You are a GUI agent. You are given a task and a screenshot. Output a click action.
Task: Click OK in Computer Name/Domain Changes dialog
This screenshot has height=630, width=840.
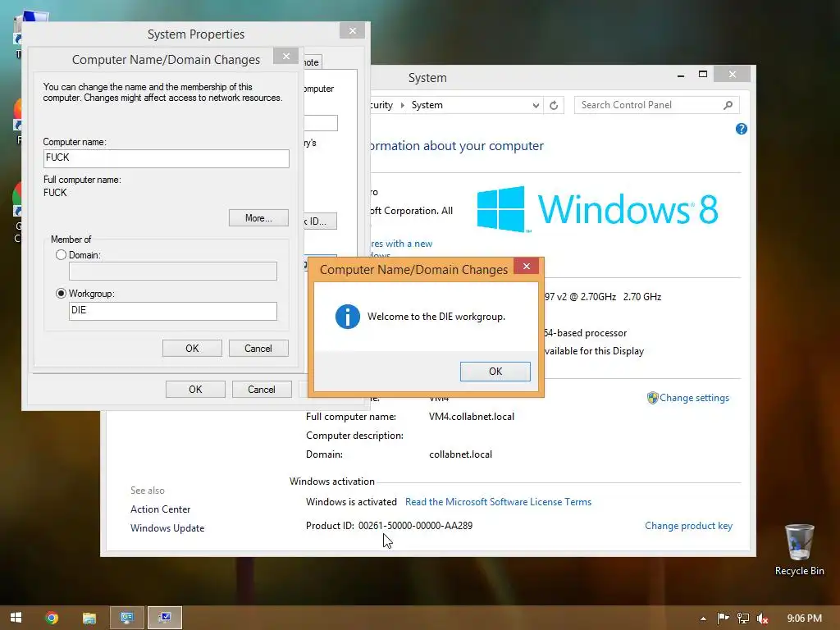(x=192, y=348)
